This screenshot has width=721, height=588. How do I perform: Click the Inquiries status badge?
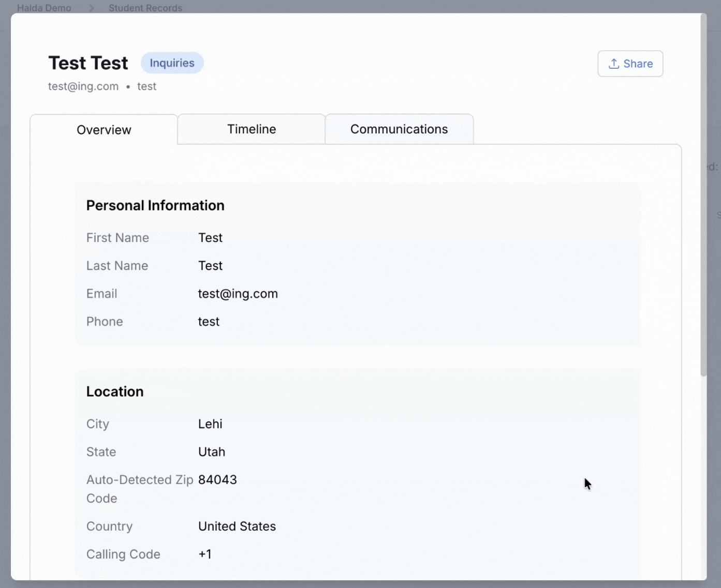pos(172,63)
